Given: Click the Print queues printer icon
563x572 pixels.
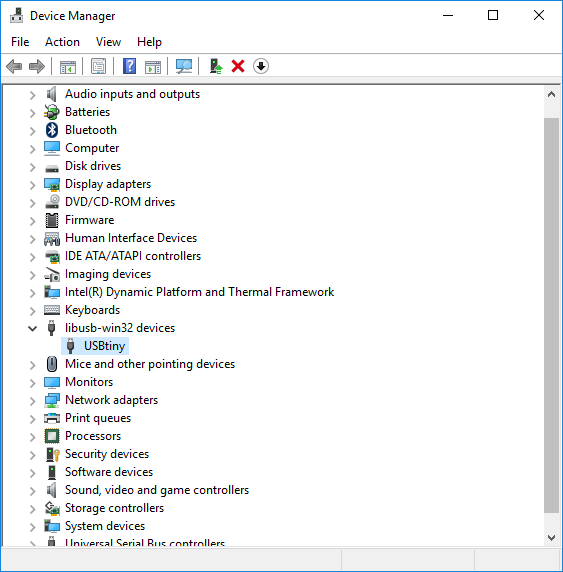Looking at the screenshot, I should [52, 418].
